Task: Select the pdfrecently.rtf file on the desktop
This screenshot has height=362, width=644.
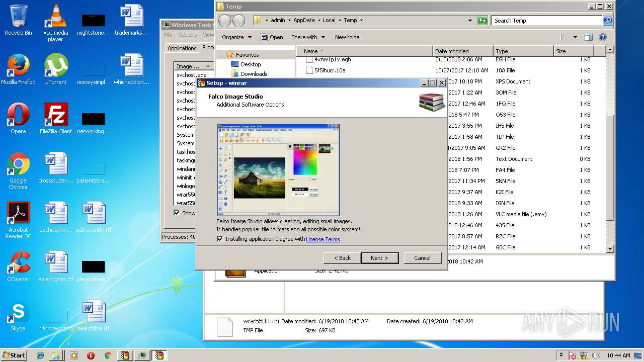Action: pos(94,217)
